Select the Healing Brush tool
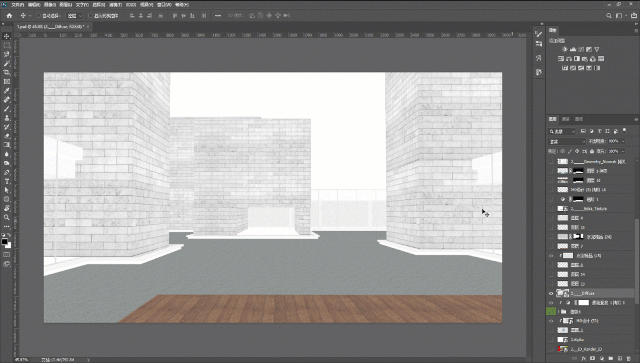This screenshot has height=363, width=640. point(7,100)
